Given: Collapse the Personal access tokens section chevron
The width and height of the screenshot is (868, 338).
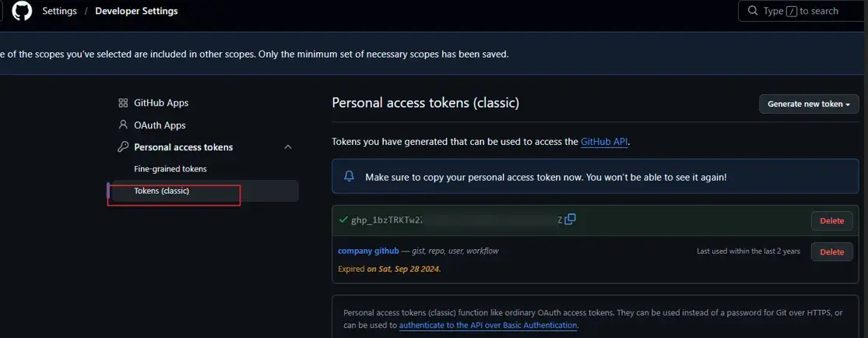Looking at the screenshot, I should 287,147.
